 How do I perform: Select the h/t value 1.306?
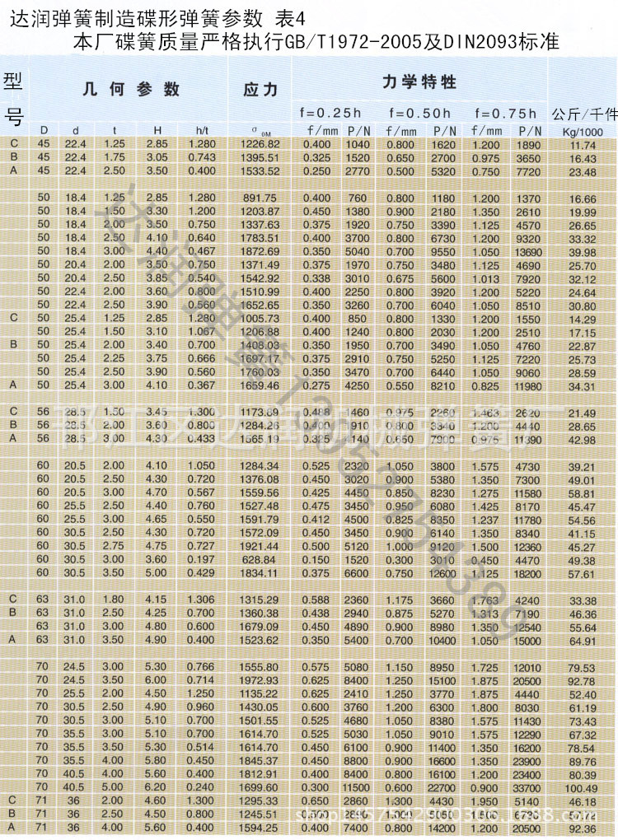(x=202, y=600)
